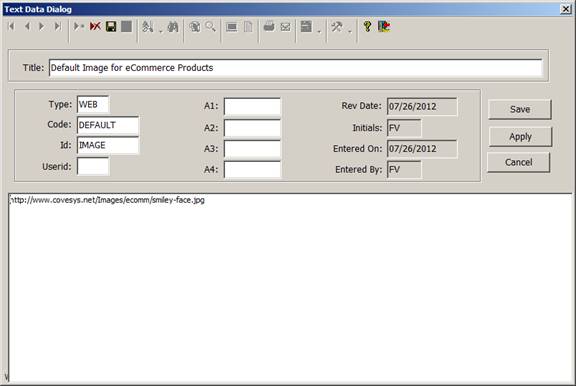Screen dimensions: 576x386
Task: Click the Apply button
Action: [x=520, y=137]
